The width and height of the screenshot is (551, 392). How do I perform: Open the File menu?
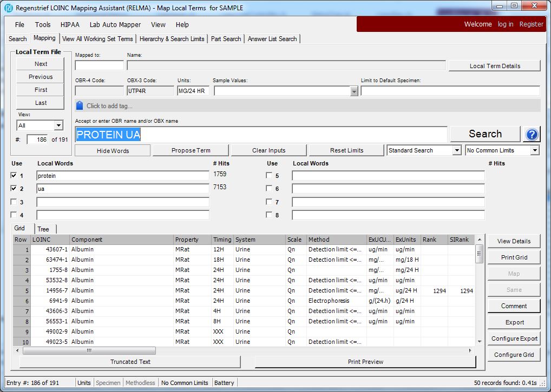19,24
